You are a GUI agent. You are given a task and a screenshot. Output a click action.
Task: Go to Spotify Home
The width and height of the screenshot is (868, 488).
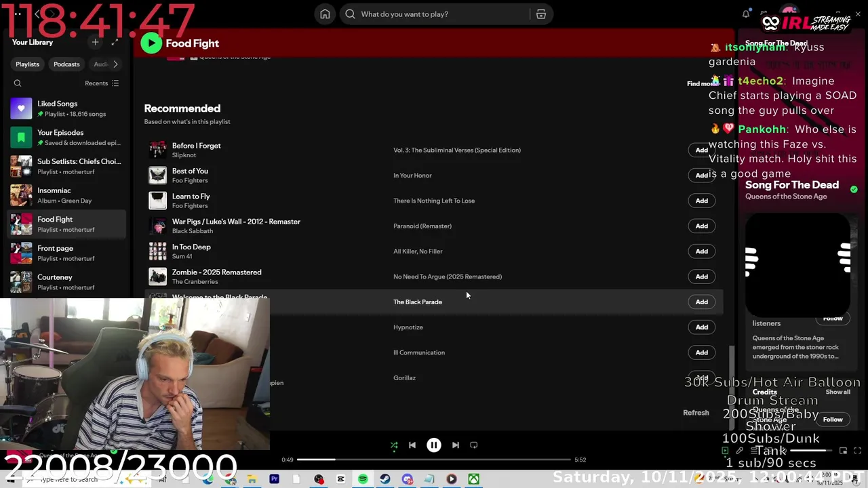325,14
